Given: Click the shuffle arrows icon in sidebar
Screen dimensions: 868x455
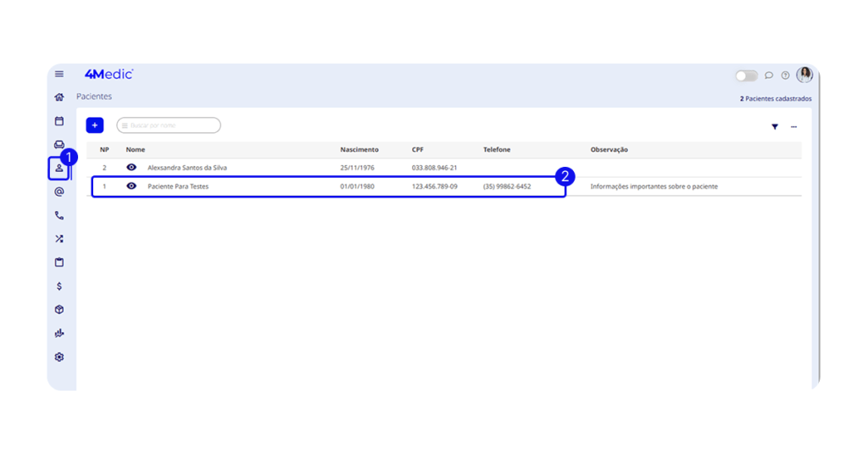Looking at the screenshot, I should click(59, 239).
